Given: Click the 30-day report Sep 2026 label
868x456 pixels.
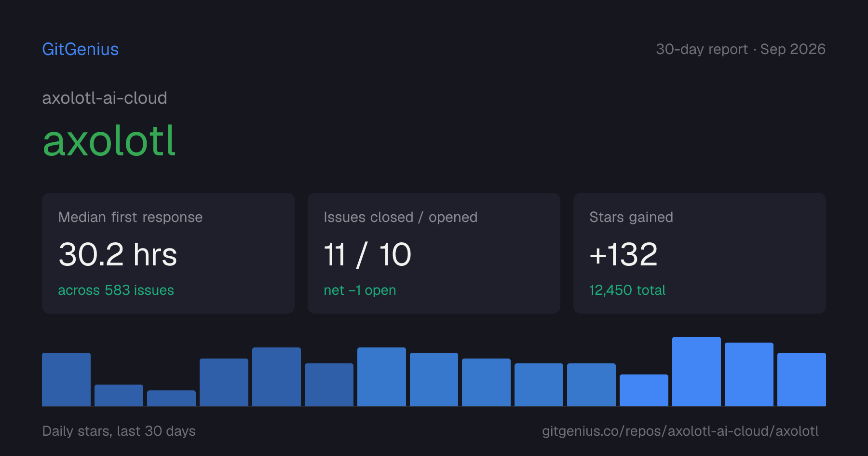Looking at the screenshot, I should click(741, 49).
